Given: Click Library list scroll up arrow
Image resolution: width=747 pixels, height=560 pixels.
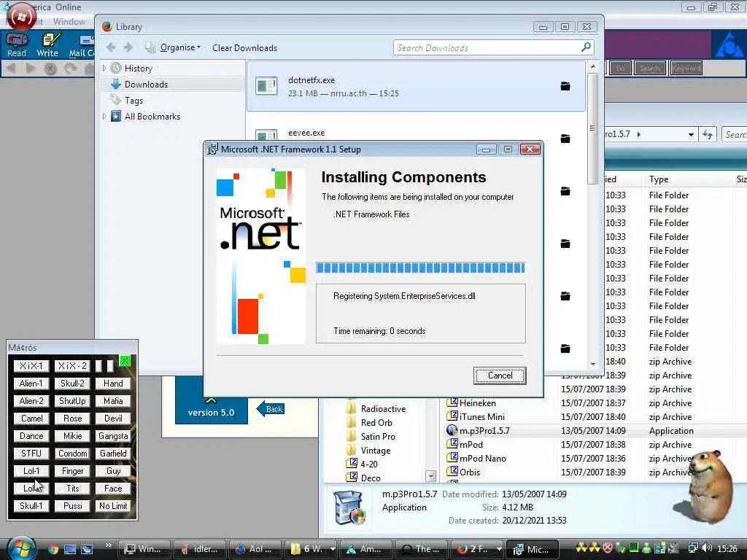Looking at the screenshot, I should (x=592, y=66).
